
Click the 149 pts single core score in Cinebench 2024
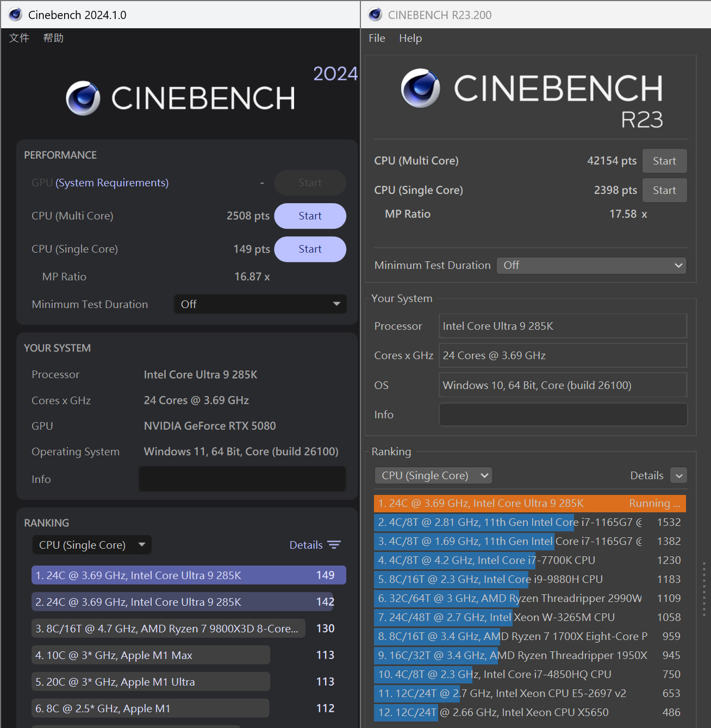(252, 249)
